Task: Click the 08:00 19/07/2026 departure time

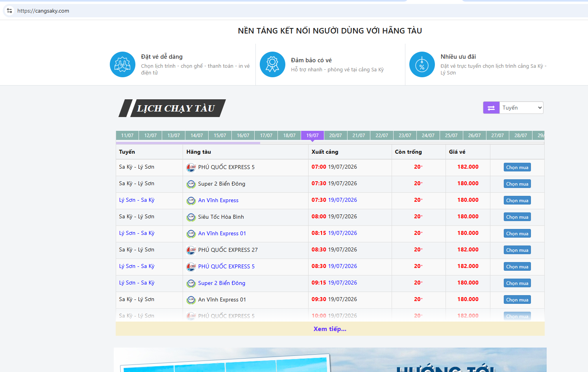Action: point(334,217)
